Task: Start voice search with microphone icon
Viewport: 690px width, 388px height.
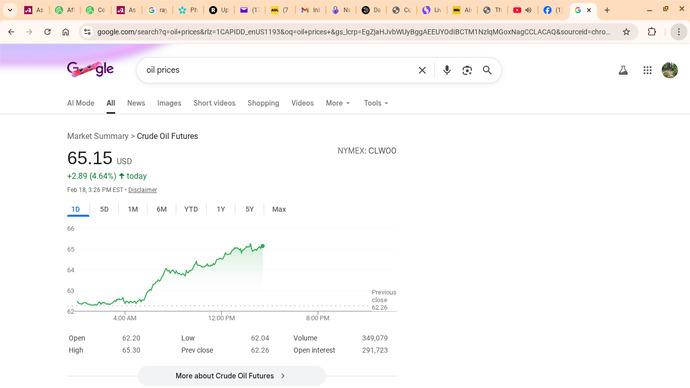Action: (x=447, y=70)
